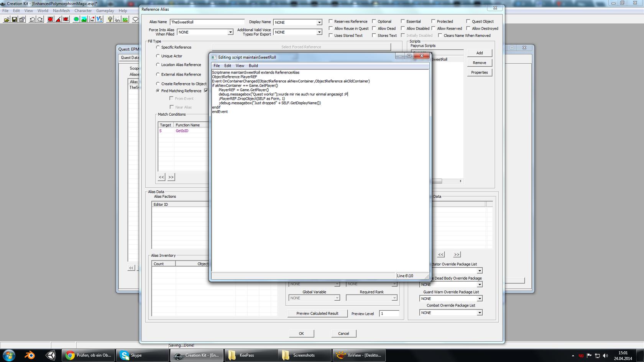Open the Landscape editing tool icon
Viewport: 644px width, 362px height.
tap(84, 19)
